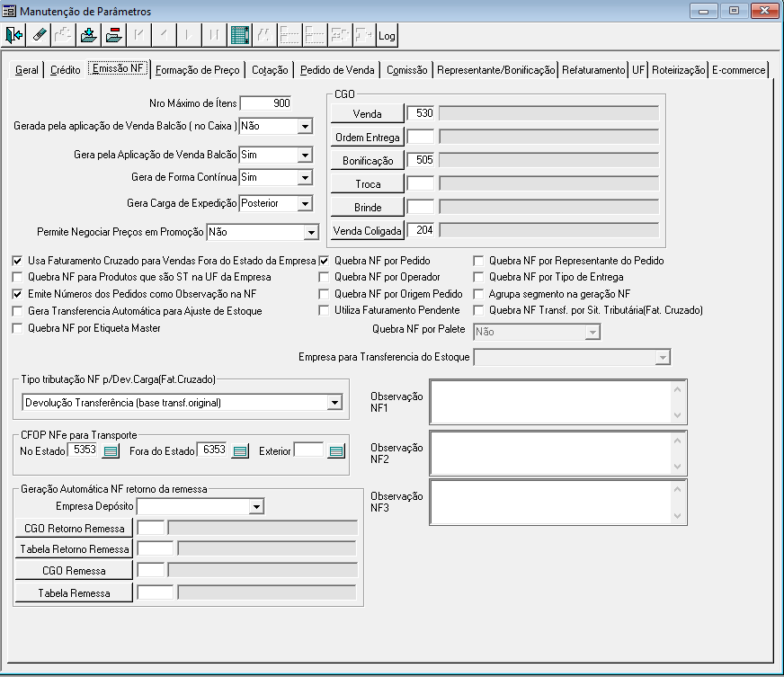Image resolution: width=784 pixels, height=677 pixels.
Task: Toggle Usa Faturamento Cruzado para Vendas Fora do Estado
Action: [x=17, y=261]
